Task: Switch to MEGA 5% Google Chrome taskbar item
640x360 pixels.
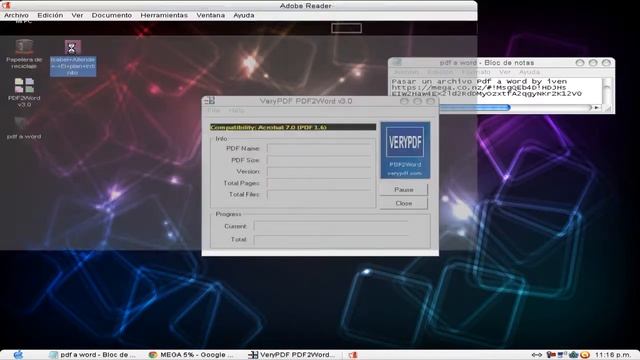Action: click(191, 355)
